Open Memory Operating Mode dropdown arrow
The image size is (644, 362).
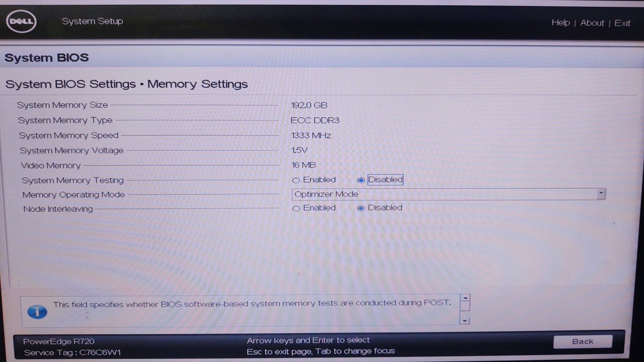(x=601, y=193)
